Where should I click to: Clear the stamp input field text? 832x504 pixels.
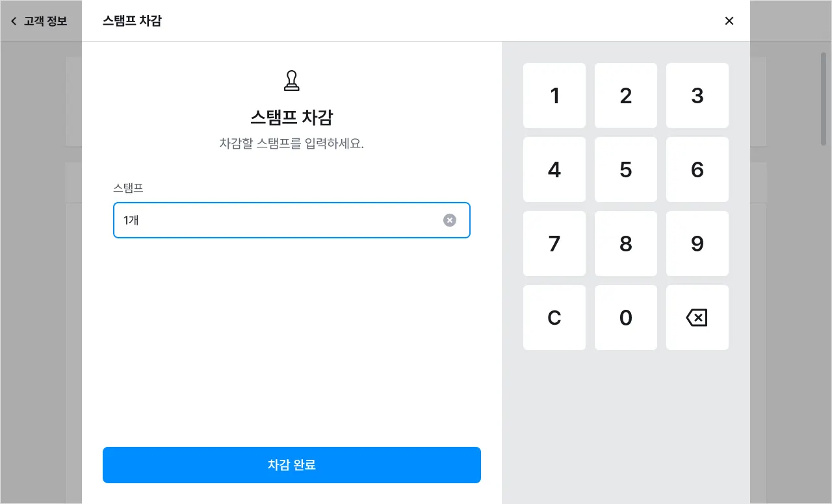click(x=450, y=220)
